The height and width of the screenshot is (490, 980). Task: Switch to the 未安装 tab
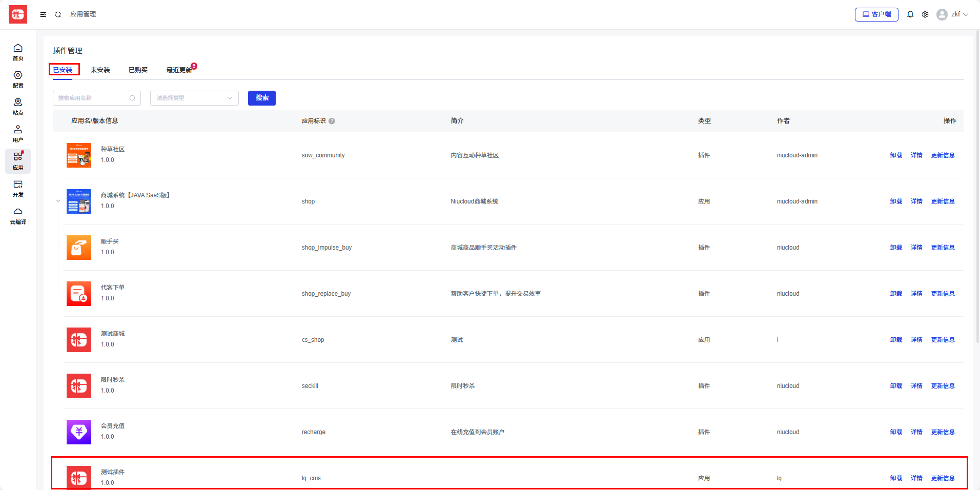click(100, 70)
